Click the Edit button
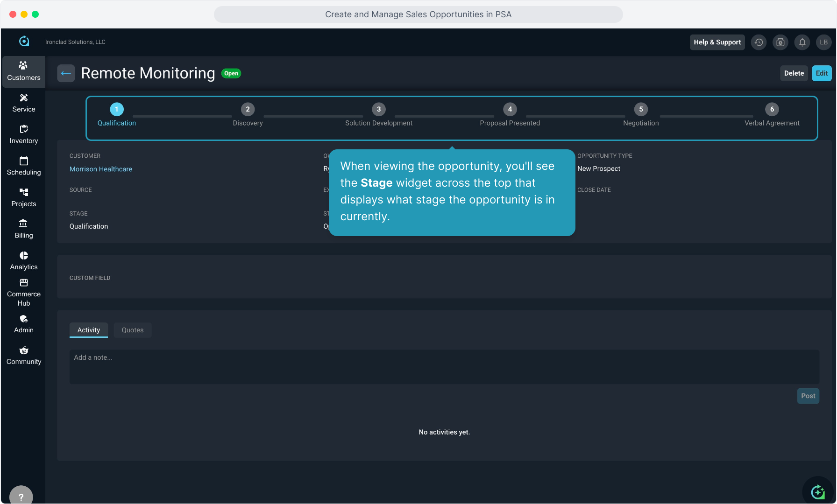The width and height of the screenshot is (837, 504). 822,73
